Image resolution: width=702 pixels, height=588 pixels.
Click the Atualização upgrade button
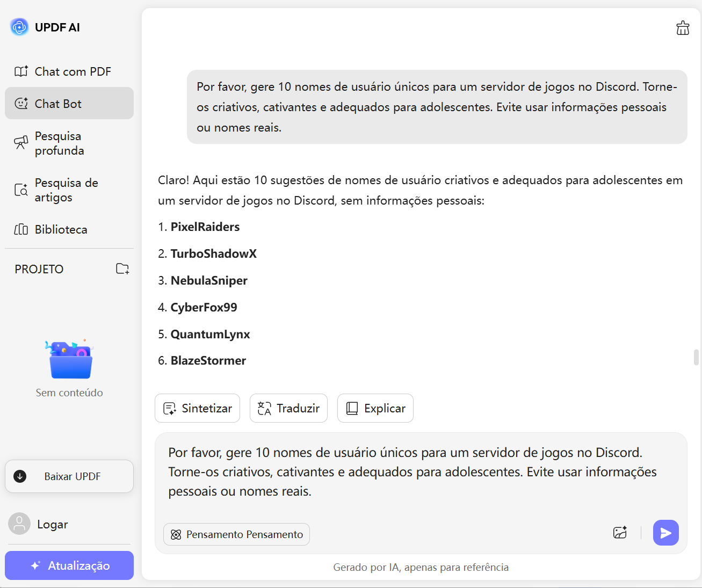coord(69,565)
